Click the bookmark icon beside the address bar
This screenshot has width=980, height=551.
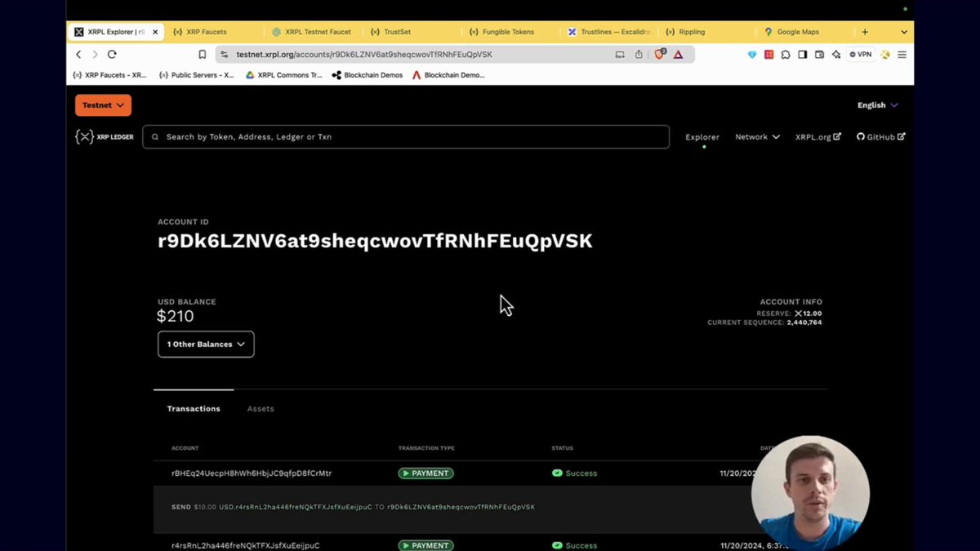[x=202, y=55]
